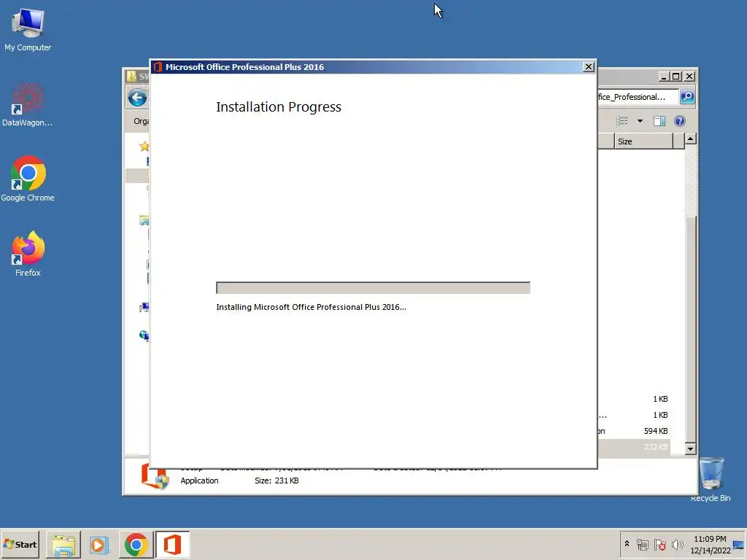This screenshot has height=560, width=747.
Task: Close the Office Professional Plus 2016 installer
Action: 589,66
